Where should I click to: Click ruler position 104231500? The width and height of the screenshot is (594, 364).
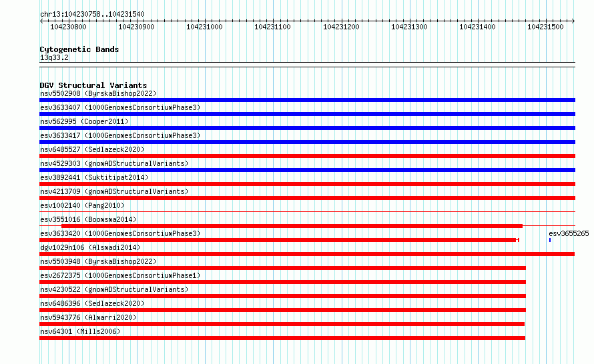click(545, 27)
